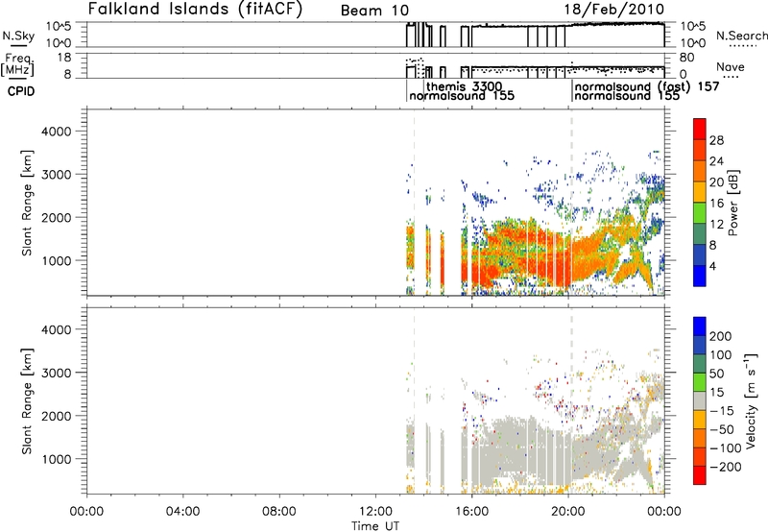Click the 'Falkland Islands (fitACF)' title
The height and width of the screenshot is (532, 768).
pos(195,10)
